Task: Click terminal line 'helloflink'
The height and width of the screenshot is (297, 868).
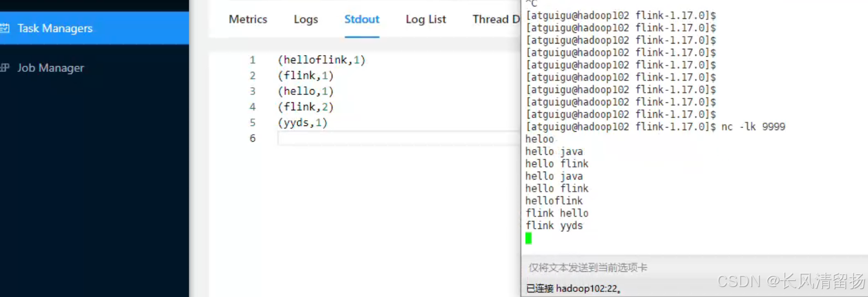Action: (554, 201)
